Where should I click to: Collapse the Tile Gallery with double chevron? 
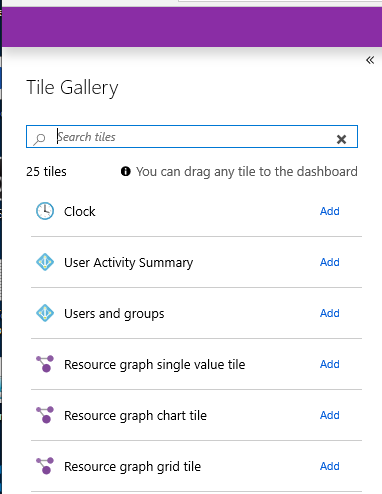(x=370, y=60)
